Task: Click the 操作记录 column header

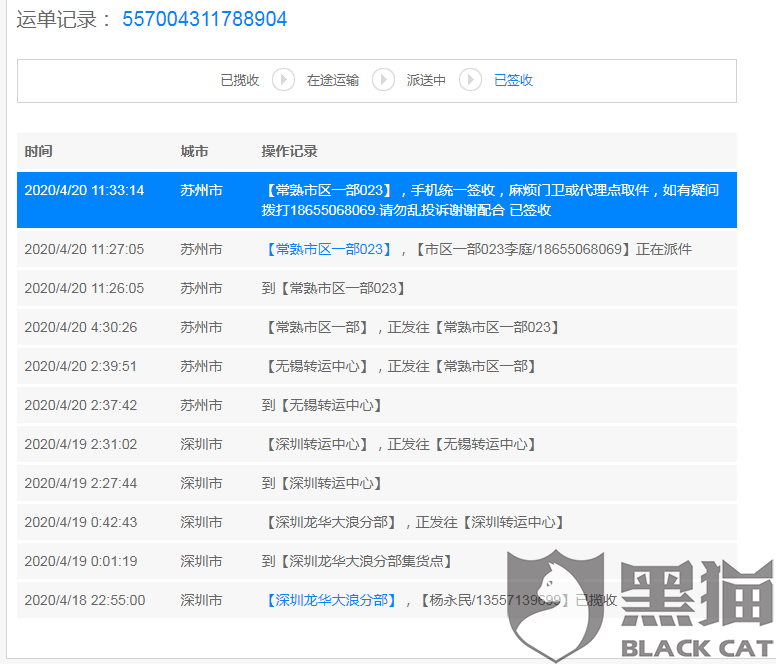Action: click(x=290, y=151)
